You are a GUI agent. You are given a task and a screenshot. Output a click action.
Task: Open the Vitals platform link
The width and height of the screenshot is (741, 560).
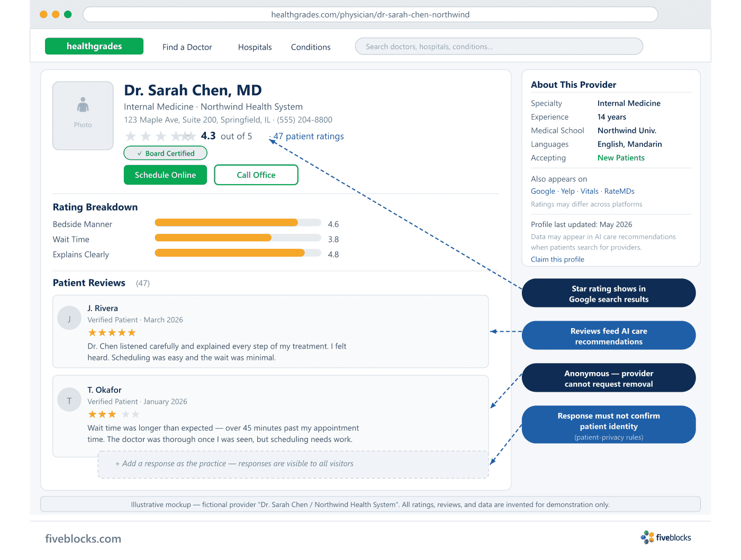click(590, 191)
